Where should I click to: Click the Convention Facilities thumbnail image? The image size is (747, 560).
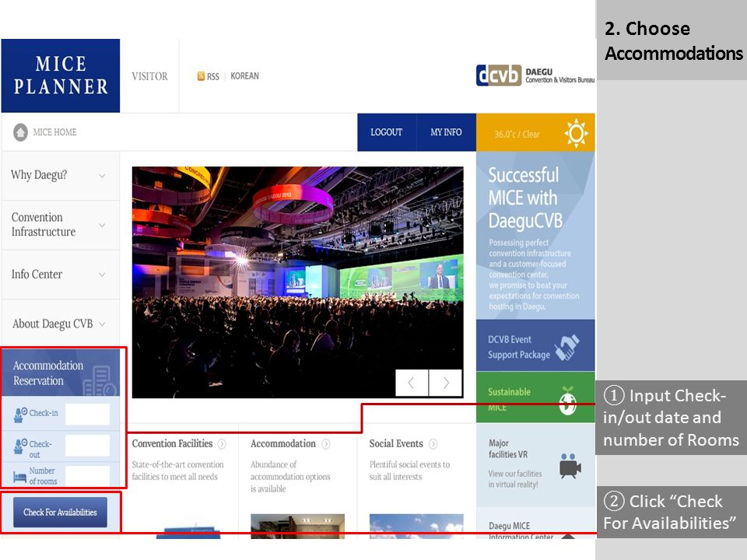tap(188, 533)
